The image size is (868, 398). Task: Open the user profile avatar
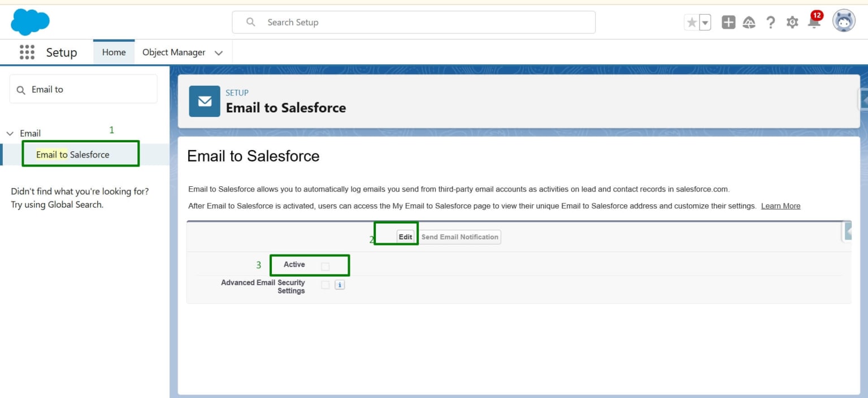[844, 21]
